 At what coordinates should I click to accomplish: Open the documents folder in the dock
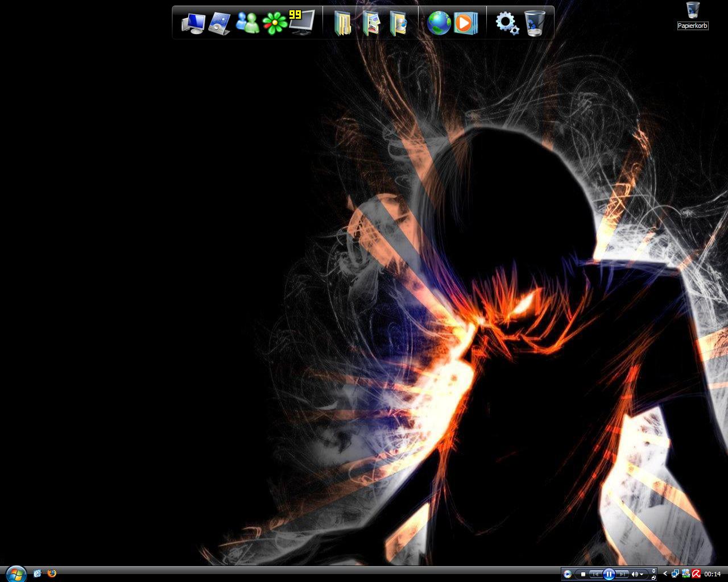click(x=343, y=23)
